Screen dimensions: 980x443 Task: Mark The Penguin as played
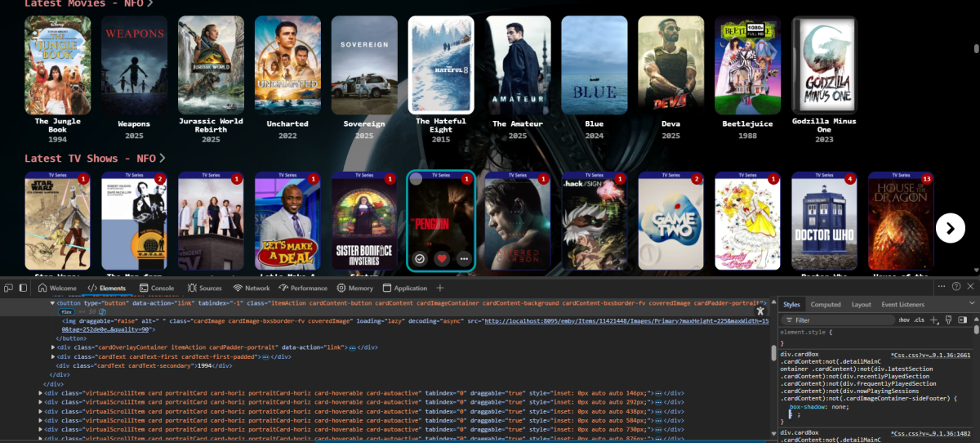coord(420,258)
